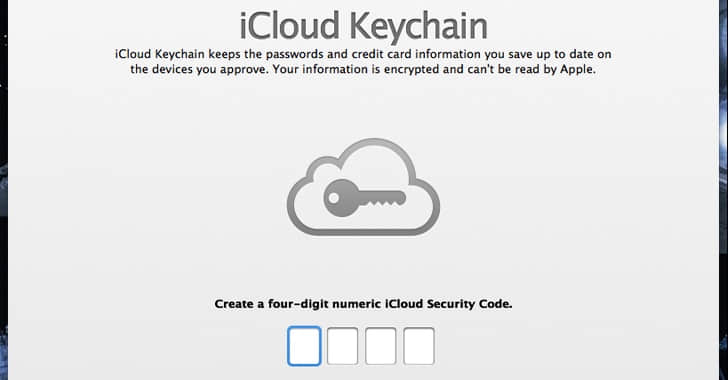Image resolution: width=728 pixels, height=380 pixels.
Task: Select the second security code digit box
Action: (x=342, y=346)
